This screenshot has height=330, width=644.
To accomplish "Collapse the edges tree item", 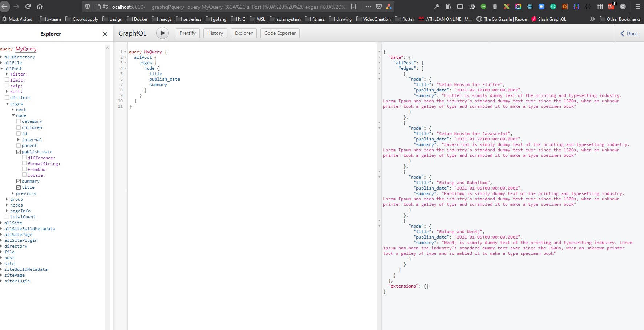I will coord(8,103).
